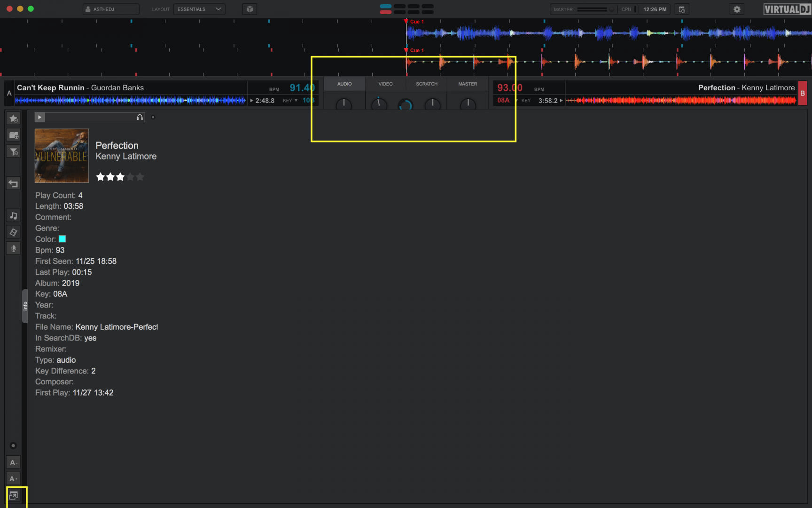Decrease browser font size with the A- button
Screen dimensions: 812x508
click(14, 462)
